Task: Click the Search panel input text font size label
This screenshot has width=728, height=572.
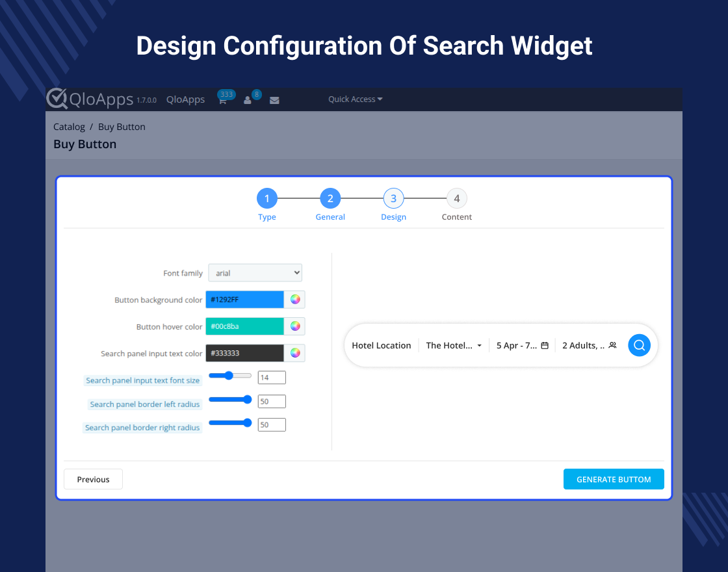Action: 142,380
